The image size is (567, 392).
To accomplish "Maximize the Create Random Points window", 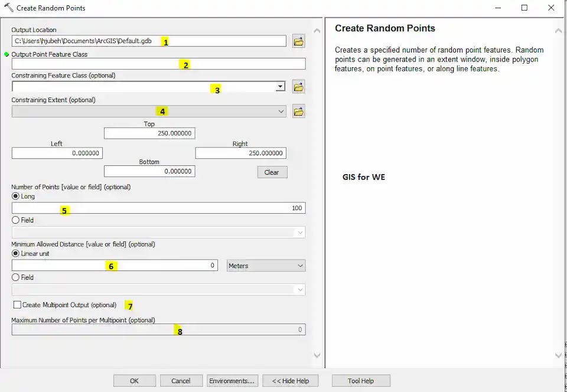I will coord(524,8).
